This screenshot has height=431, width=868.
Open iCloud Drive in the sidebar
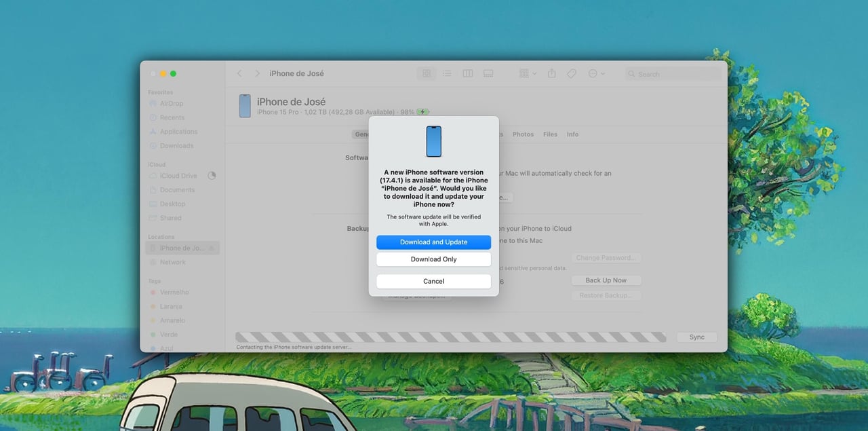tap(180, 176)
